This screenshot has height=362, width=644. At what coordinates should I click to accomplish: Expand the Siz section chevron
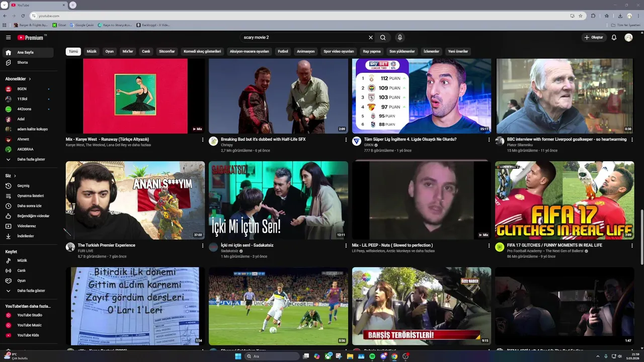click(15, 176)
